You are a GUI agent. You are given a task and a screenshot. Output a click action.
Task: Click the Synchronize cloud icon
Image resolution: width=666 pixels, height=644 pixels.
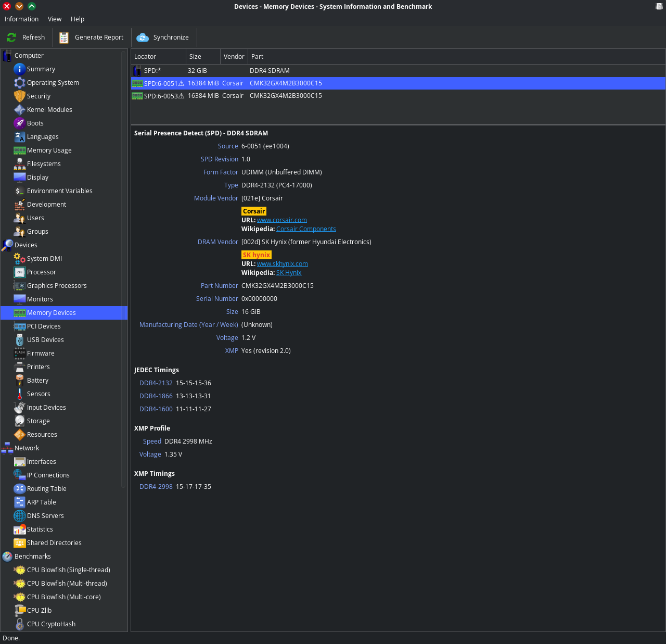143,37
